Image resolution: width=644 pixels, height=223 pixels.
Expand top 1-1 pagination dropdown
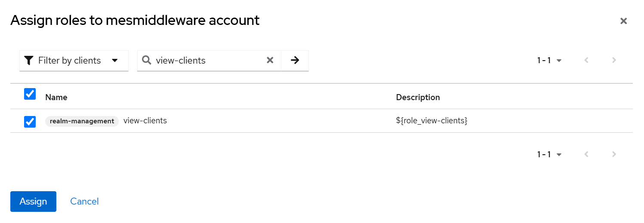(x=549, y=61)
